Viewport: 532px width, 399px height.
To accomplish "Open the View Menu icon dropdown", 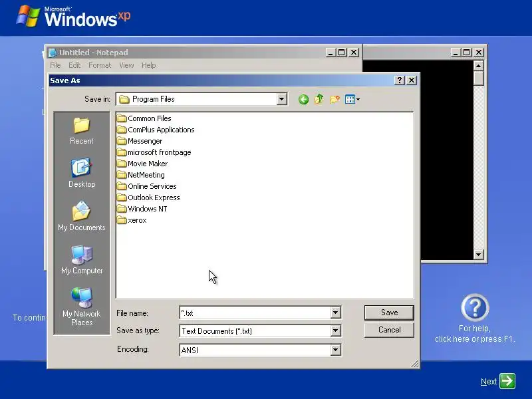I will point(352,99).
